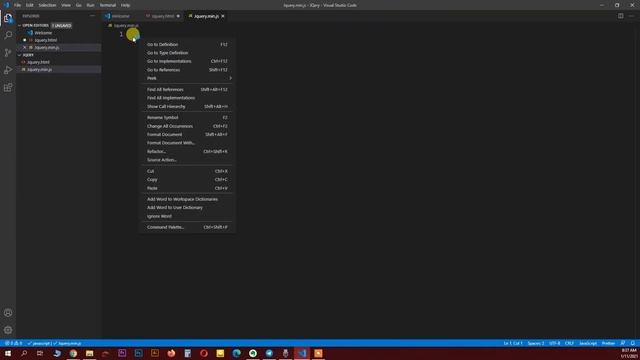This screenshot has height=360, width=640.
Task: Open the Extensions view
Action: pos(8,87)
